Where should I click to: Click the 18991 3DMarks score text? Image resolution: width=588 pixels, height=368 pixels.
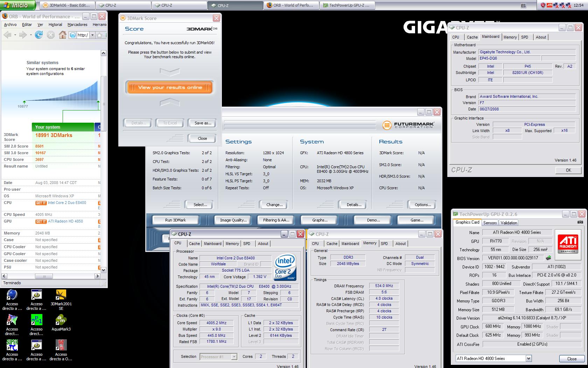(x=54, y=135)
